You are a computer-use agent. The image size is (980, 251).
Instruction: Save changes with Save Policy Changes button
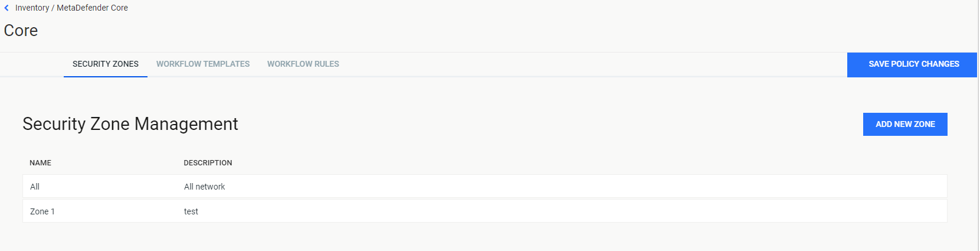[912, 64]
